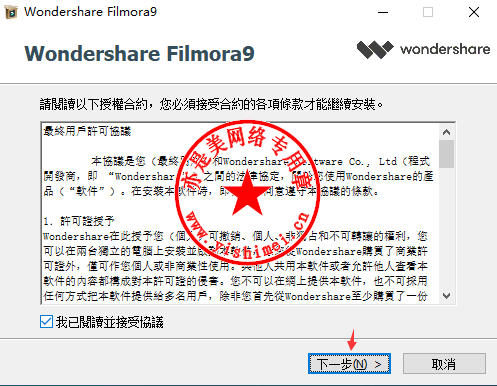
Task: Click the 最終用戶許可協議 title in the license text
Action: pos(87,131)
